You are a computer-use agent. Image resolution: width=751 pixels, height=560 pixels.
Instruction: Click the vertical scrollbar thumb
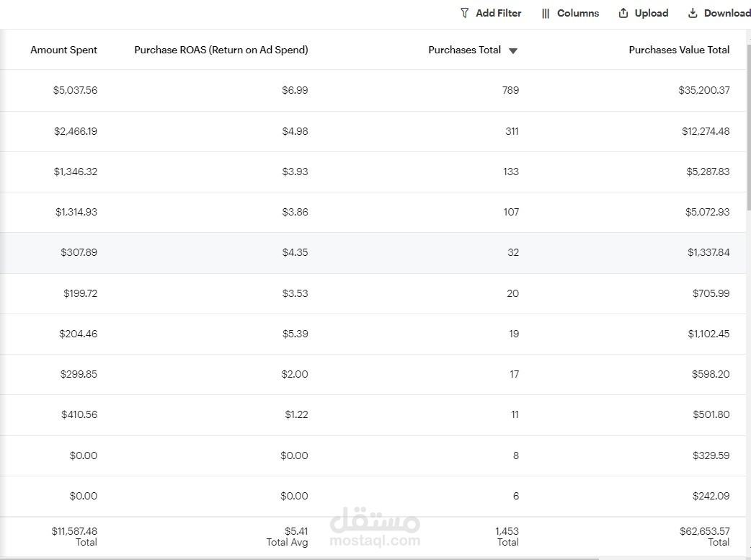[749, 127]
